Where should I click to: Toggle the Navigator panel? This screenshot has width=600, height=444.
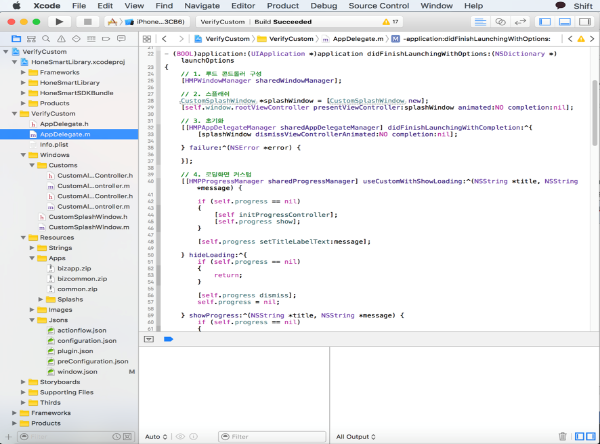(x=545, y=22)
